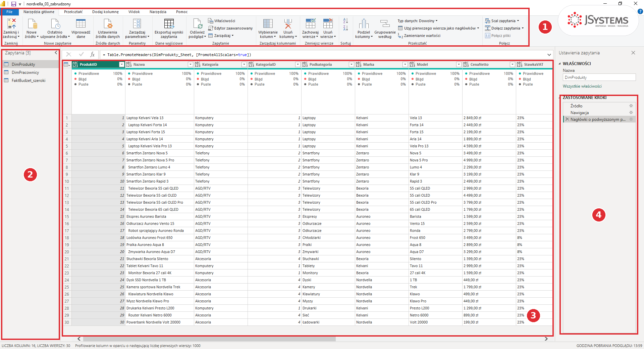Open the Nazwa column filter dropdown
Viewport: 644px width, 349px height.
(191, 64)
